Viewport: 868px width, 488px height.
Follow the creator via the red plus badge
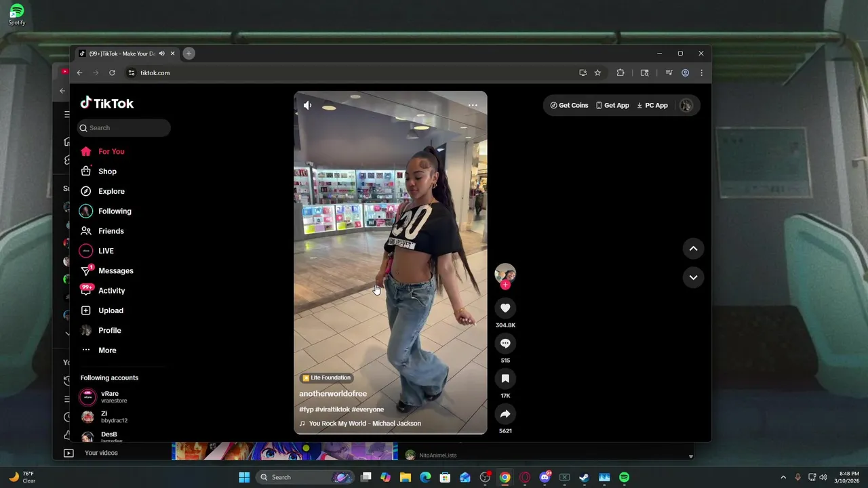point(505,285)
